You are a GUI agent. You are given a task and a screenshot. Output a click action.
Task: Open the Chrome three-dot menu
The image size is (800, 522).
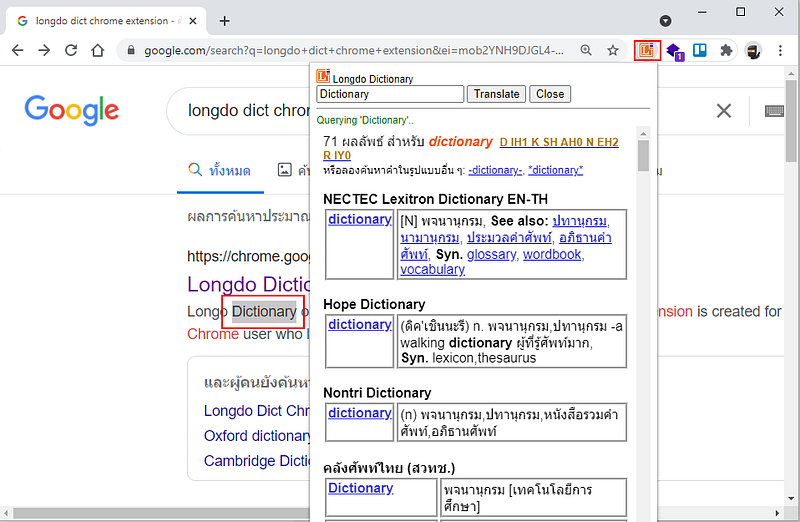(x=780, y=50)
